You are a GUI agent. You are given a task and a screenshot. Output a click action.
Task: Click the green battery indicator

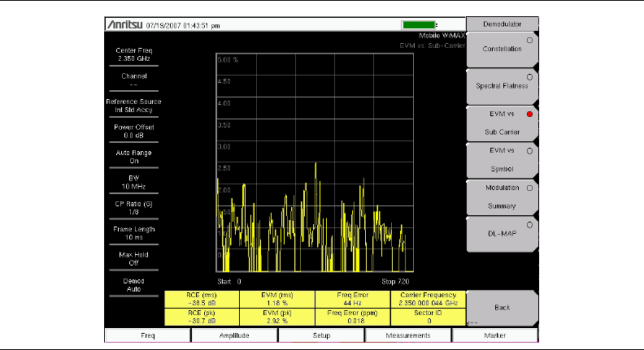[x=417, y=25]
